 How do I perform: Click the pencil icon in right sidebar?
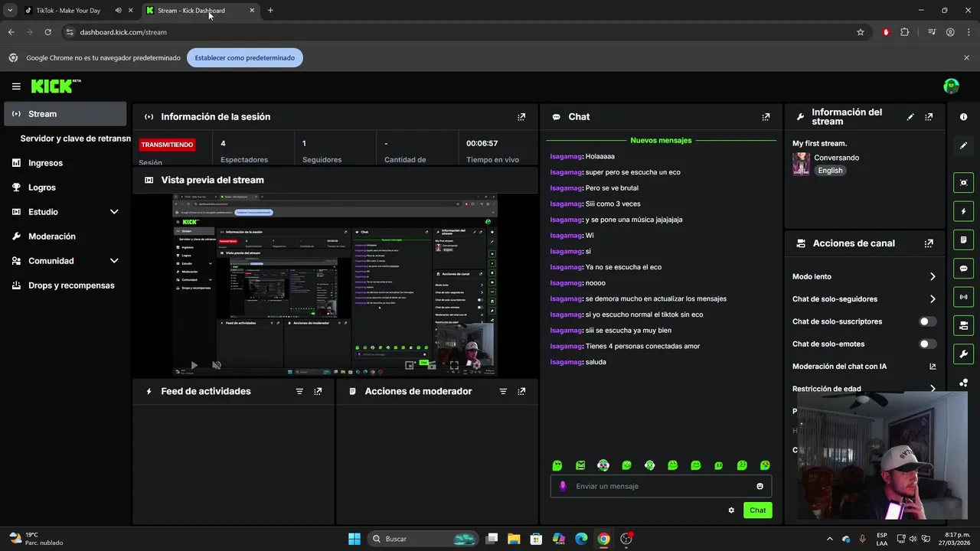pyautogui.click(x=963, y=145)
